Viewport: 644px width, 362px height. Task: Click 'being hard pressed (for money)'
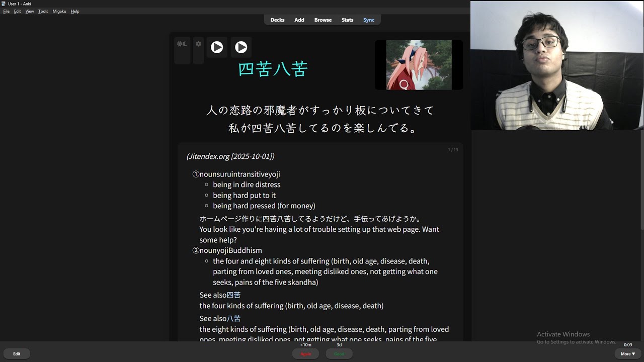pyautogui.click(x=264, y=206)
